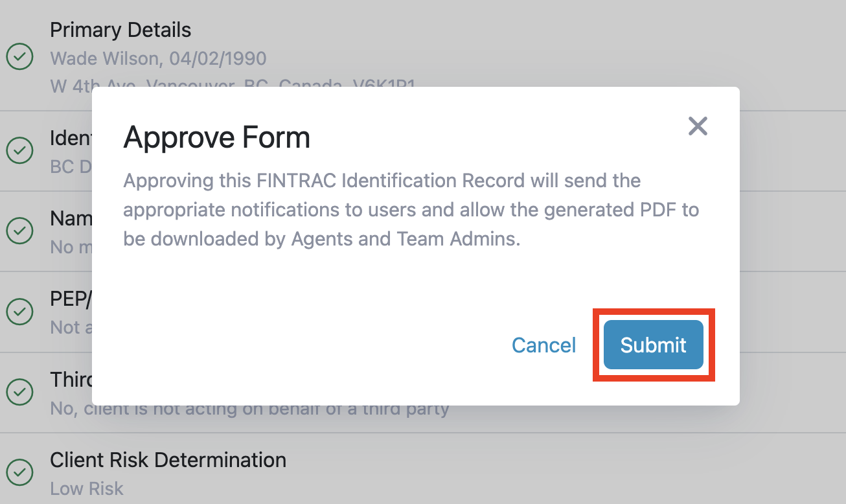Open the Primary Details section heading
This screenshot has width=846, height=504.
pos(120,30)
